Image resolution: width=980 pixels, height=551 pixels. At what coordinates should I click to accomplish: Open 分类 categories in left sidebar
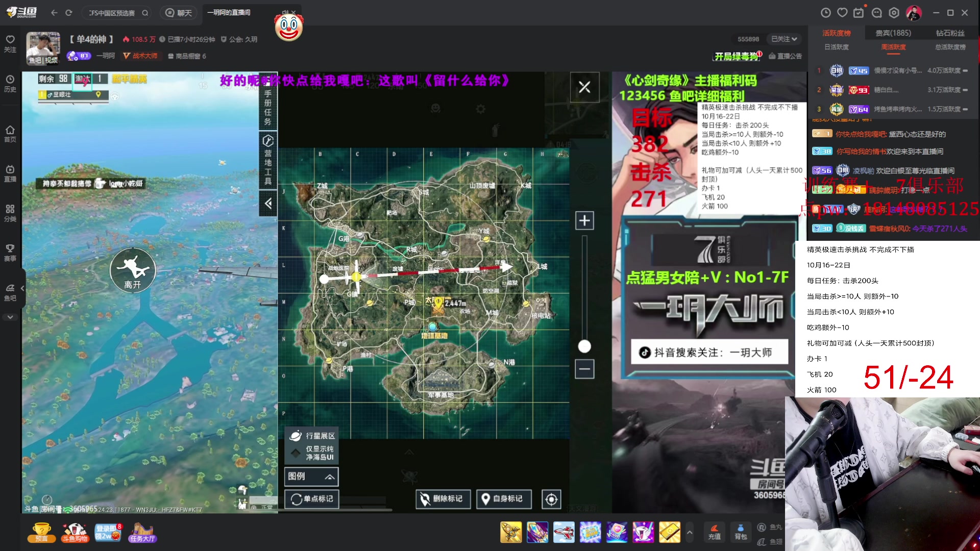10,213
